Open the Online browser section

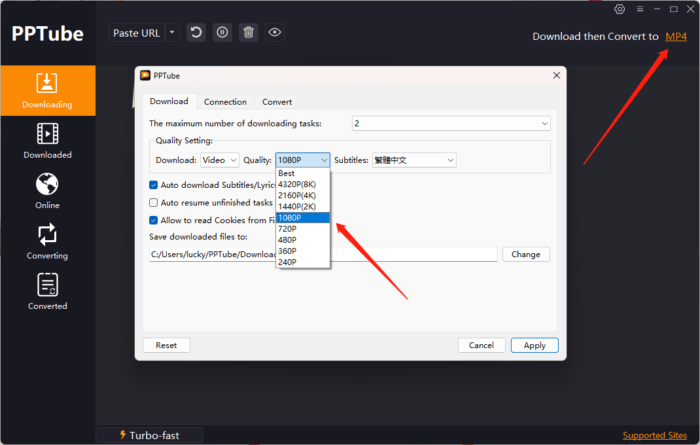click(x=47, y=191)
